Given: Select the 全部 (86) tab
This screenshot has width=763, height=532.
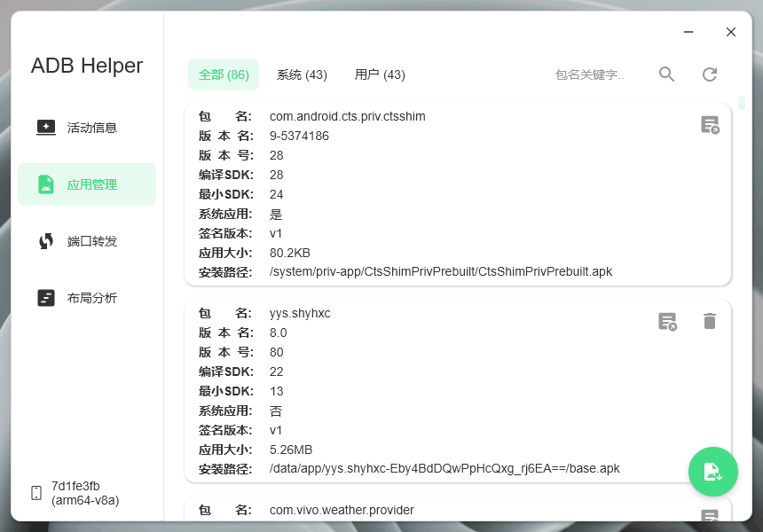Looking at the screenshot, I should [224, 75].
